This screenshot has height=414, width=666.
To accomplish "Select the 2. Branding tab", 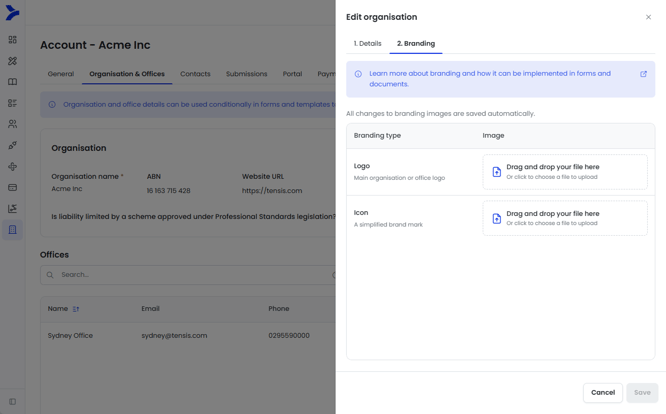I will pos(415,44).
